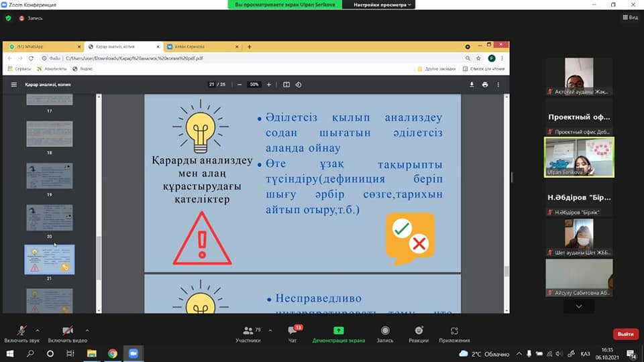Expand video options arrow next to camera
Image resolution: width=644 pixels, height=362 pixels.
(87, 330)
